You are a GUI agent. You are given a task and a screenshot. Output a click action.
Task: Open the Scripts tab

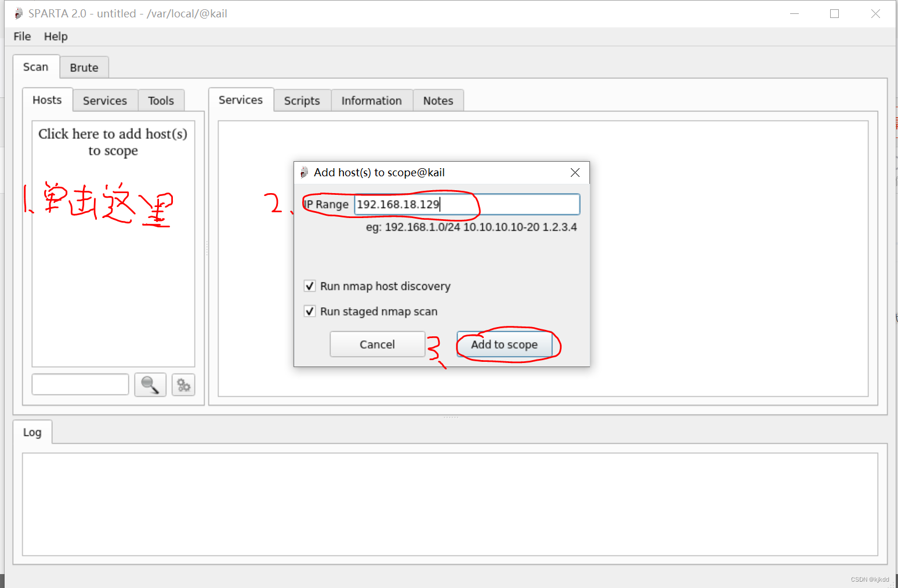coord(302,100)
